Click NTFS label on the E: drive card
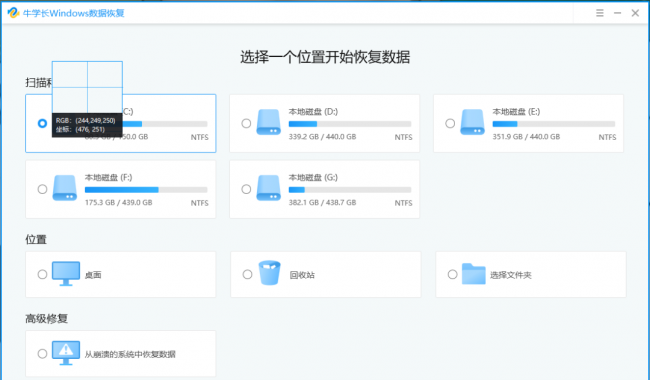650x380 pixels. click(607, 137)
